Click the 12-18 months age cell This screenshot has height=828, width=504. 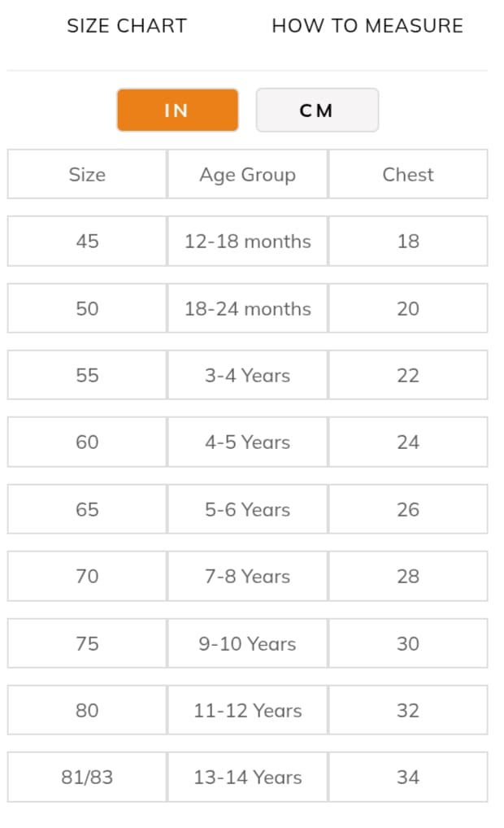pos(248,242)
